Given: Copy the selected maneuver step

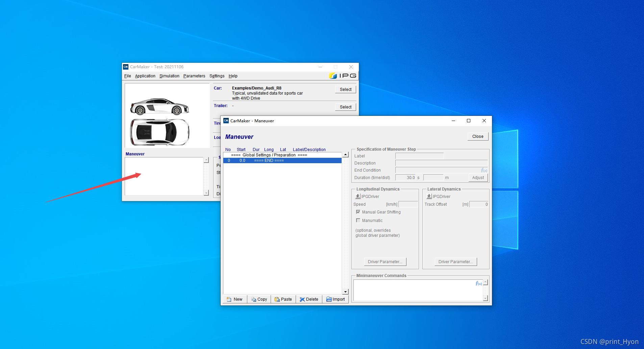Looking at the screenshot, I should pyautogui.click(x=259, y=299).
